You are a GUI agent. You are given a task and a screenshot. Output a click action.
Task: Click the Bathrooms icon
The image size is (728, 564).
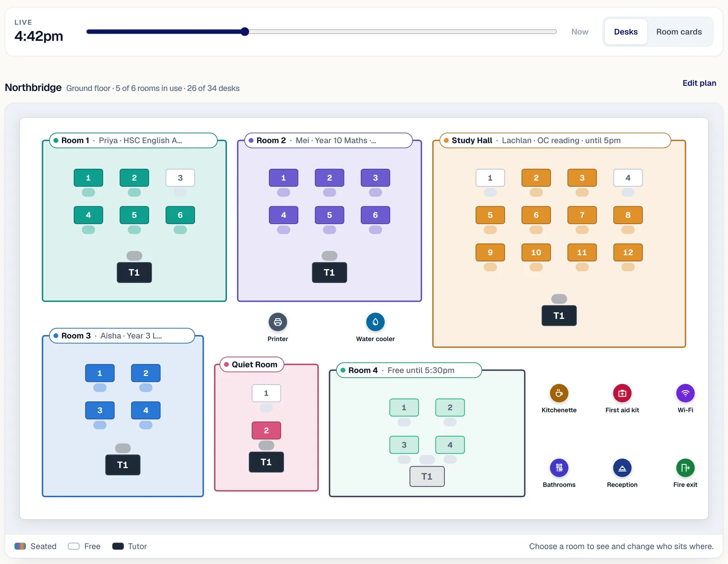[559, 468]
